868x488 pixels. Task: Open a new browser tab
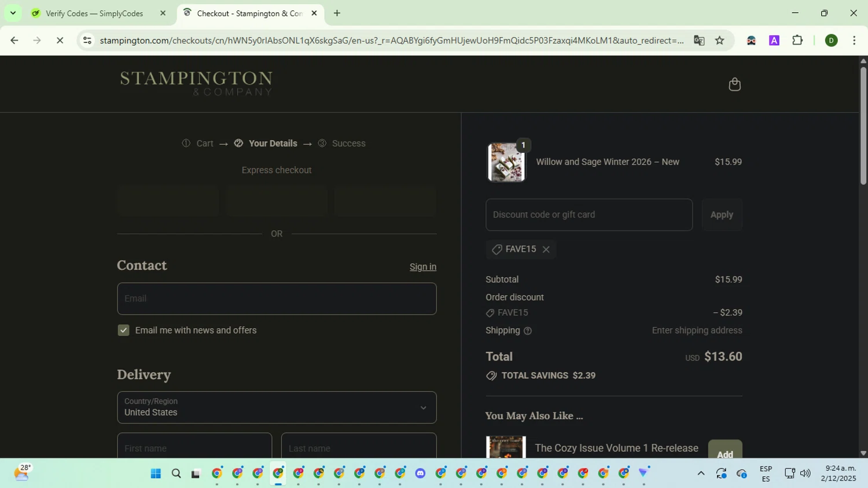click(337, 13)
